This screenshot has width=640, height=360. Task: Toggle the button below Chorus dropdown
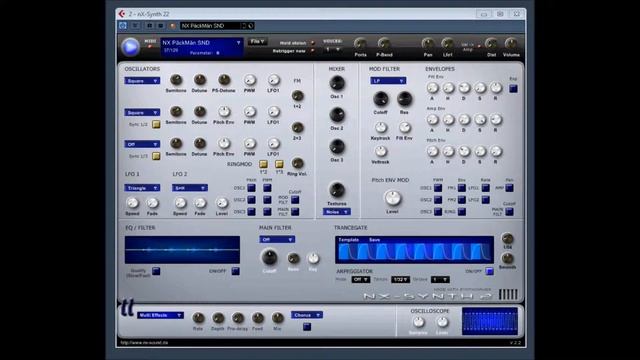tap(307, 327)
